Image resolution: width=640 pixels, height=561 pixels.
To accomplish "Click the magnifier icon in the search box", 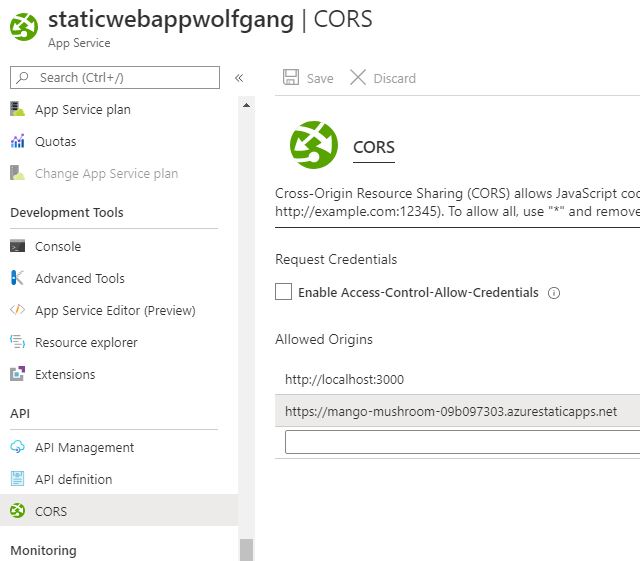I will coord(22,77).
